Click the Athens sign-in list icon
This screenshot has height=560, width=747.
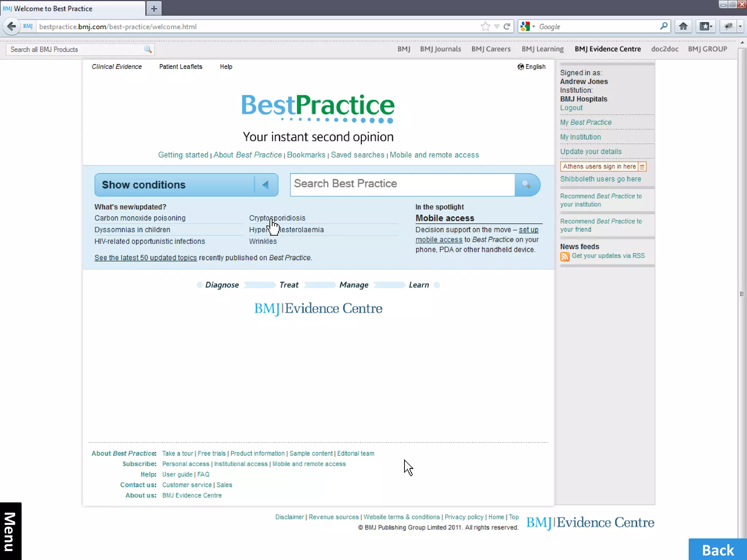tap(642, 167)
